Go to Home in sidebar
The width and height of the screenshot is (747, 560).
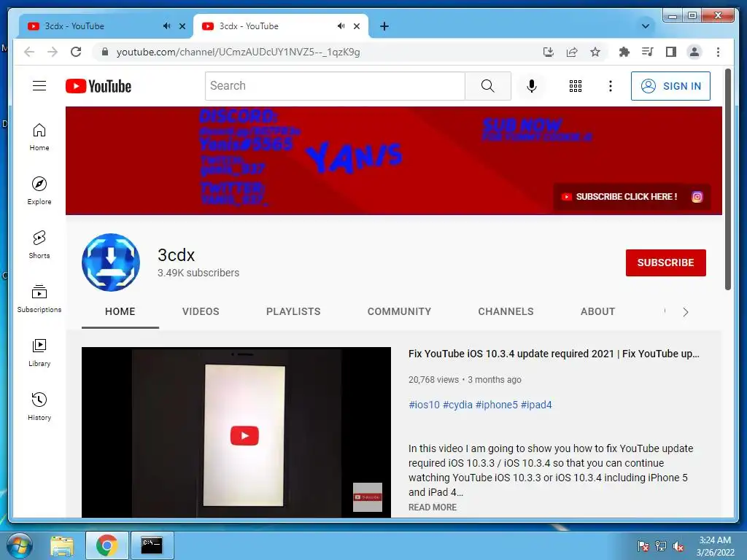tap(39, 137)
